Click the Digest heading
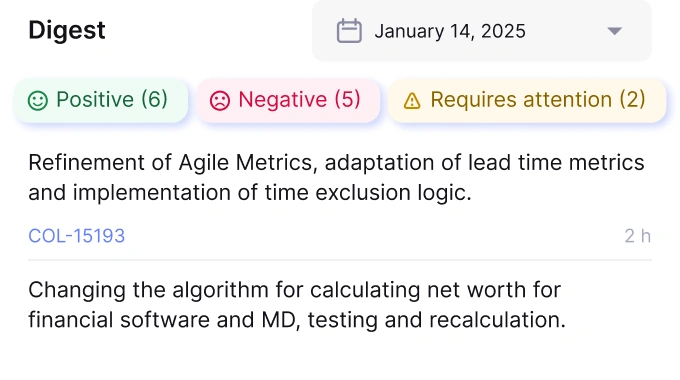The image size is (680, 380). point(67,30)
